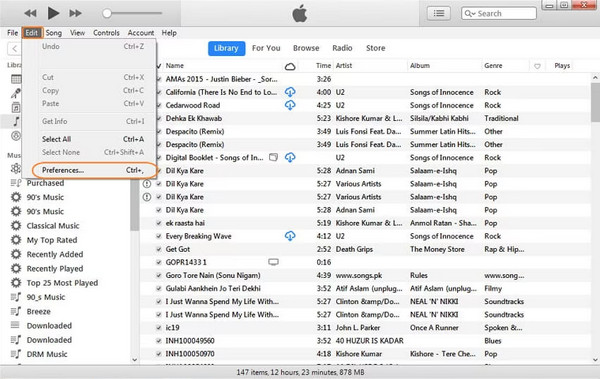This screenshot has height=379, width=600.
Task: Click the rewind previous track button
Action: pyautogui.click(x=30, y=13)
